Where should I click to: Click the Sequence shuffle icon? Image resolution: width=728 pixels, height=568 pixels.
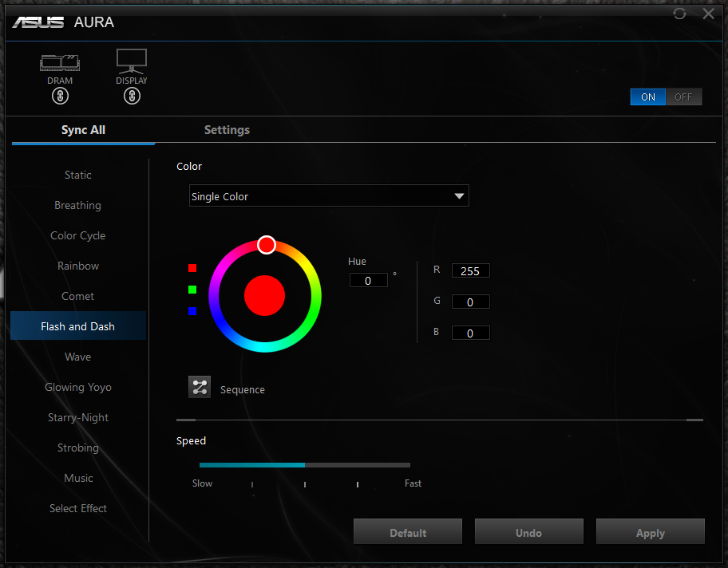[x=200, y=387]
